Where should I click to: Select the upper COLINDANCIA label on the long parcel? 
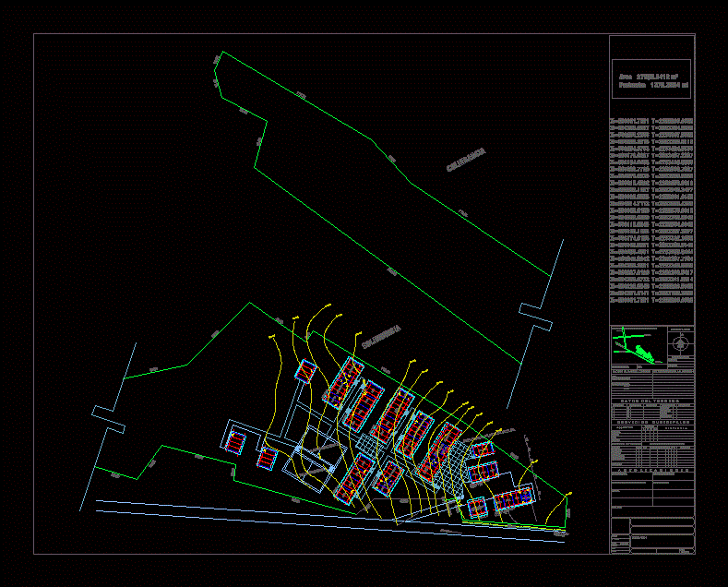(x=466, y=162)
